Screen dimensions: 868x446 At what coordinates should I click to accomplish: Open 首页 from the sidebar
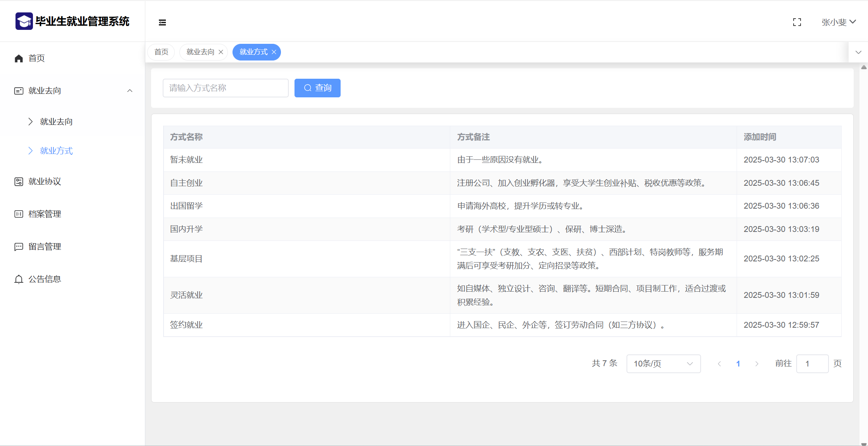[x=36, y=58]
